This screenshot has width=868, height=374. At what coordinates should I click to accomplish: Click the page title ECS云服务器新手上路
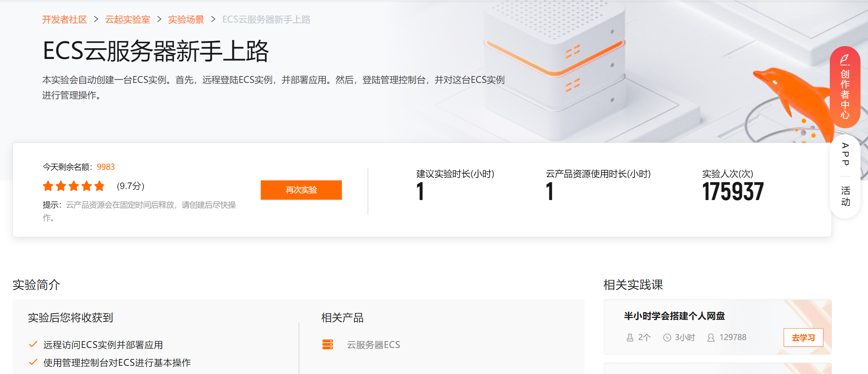[155, 51]
